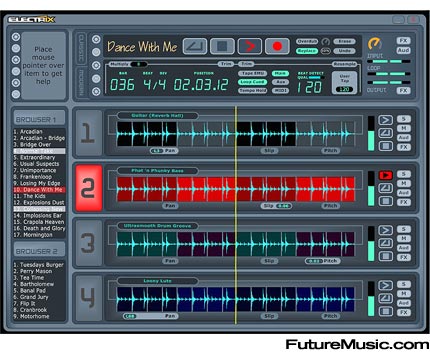430x360 pixels.
Task: Play track 1 with its play icon
Action: tap(385, 120)
